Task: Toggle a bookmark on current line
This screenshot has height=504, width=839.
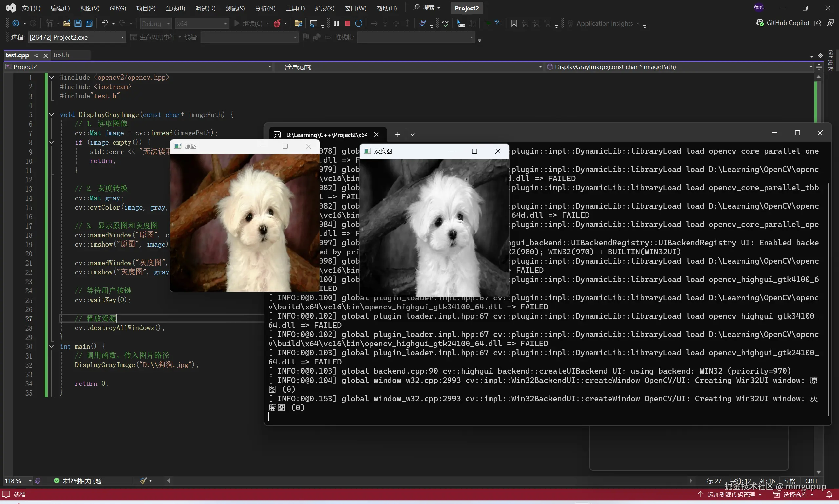Action: click(513, 23)
